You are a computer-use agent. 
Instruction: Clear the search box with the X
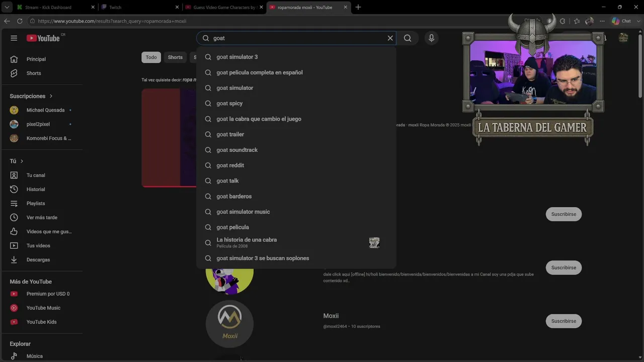click(390, 38)
